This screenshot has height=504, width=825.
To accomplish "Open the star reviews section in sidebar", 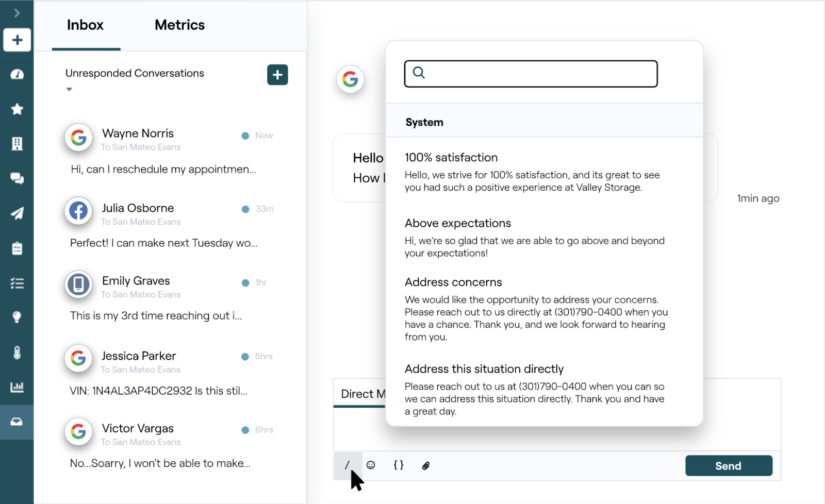I will pyautogui.click(x=17, y=109).
